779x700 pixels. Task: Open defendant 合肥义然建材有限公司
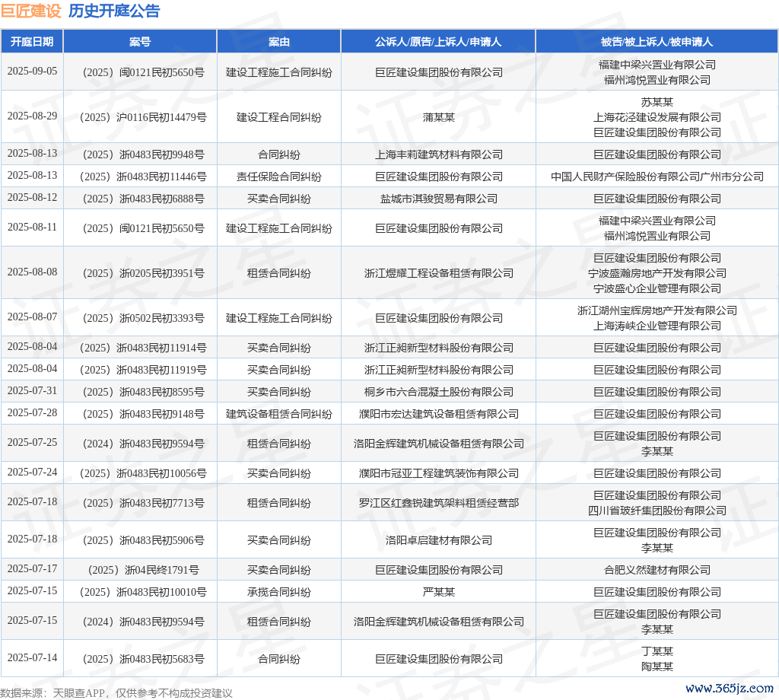[657, 570]
